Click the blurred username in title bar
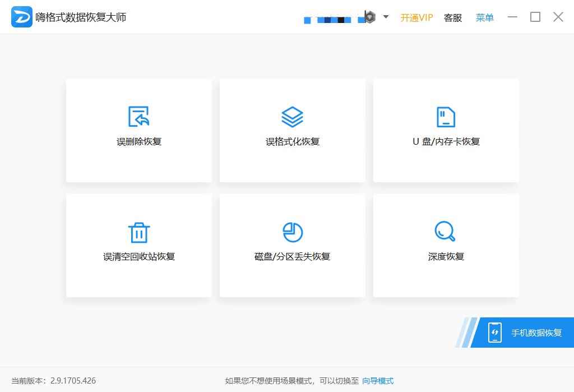Image resolution: width=574 pixels, height=392 pixels. [331, 20]
